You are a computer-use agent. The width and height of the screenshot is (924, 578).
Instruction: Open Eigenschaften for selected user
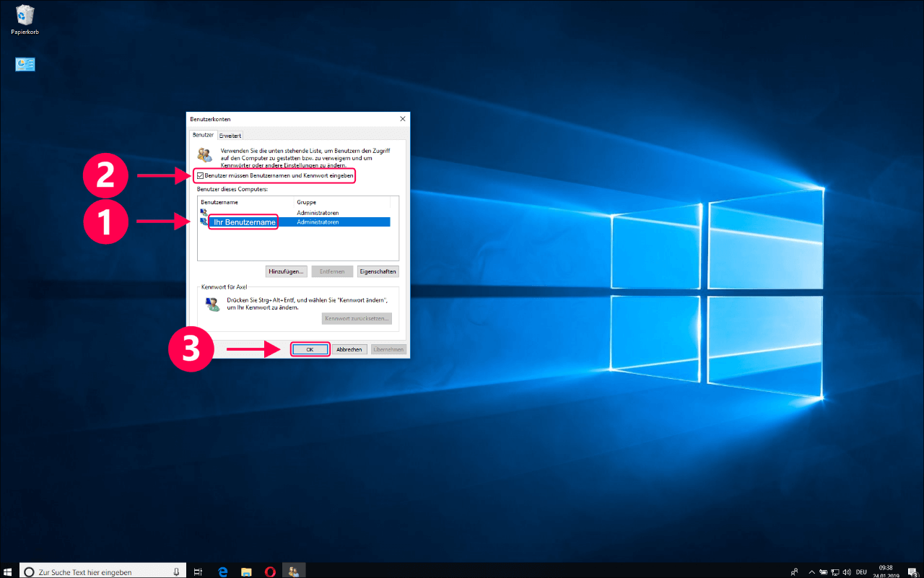(x=378, y=271)
